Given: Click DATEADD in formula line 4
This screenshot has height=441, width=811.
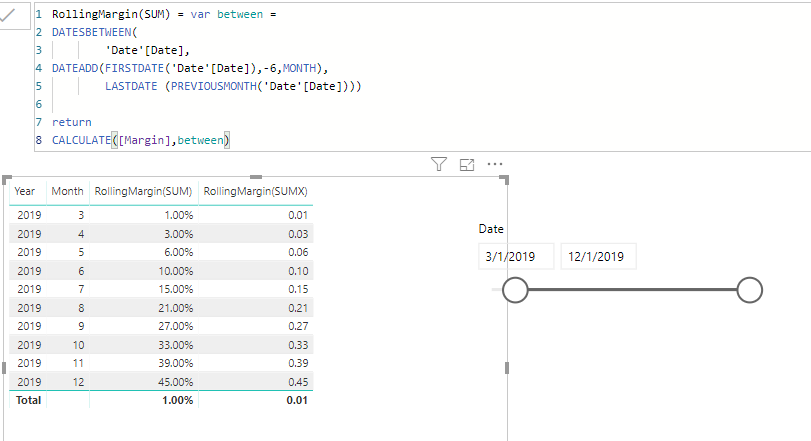Looking at the screenshot, I should [75, 68].
